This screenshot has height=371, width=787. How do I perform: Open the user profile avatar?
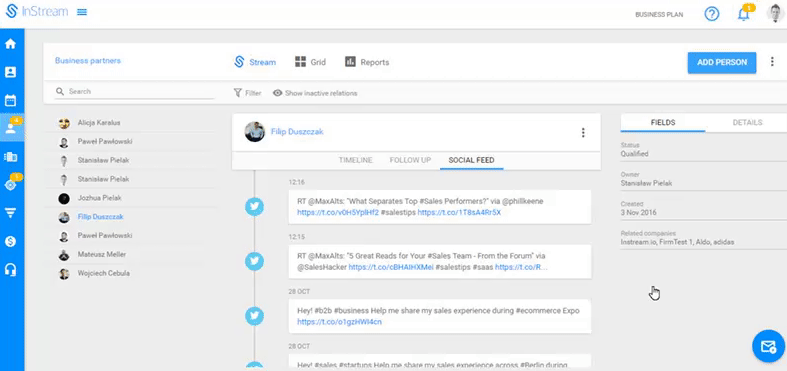click(x=775, y=14)
